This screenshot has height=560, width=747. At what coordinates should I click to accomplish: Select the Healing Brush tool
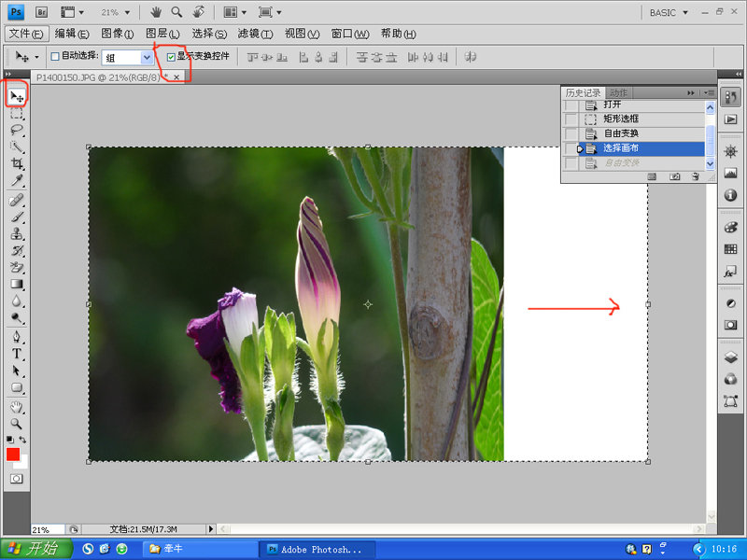(x=17, y=200)
